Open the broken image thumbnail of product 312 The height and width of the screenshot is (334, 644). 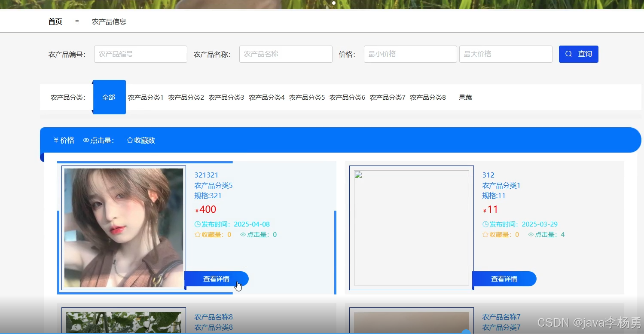412,228
